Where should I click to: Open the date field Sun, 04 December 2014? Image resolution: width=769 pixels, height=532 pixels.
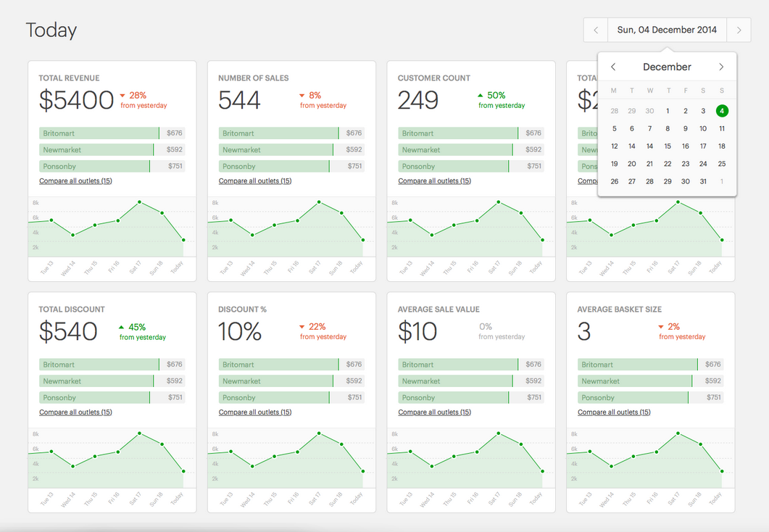[x=667, y=30]
